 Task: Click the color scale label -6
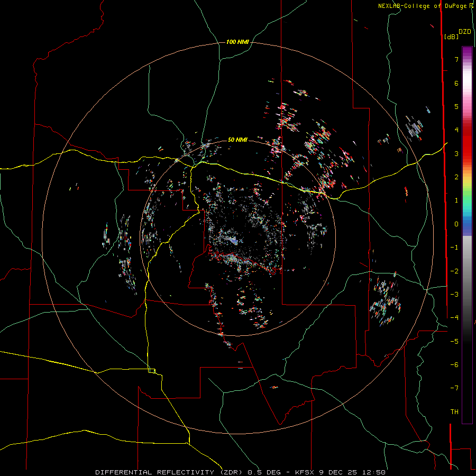(x=454, y=365)
